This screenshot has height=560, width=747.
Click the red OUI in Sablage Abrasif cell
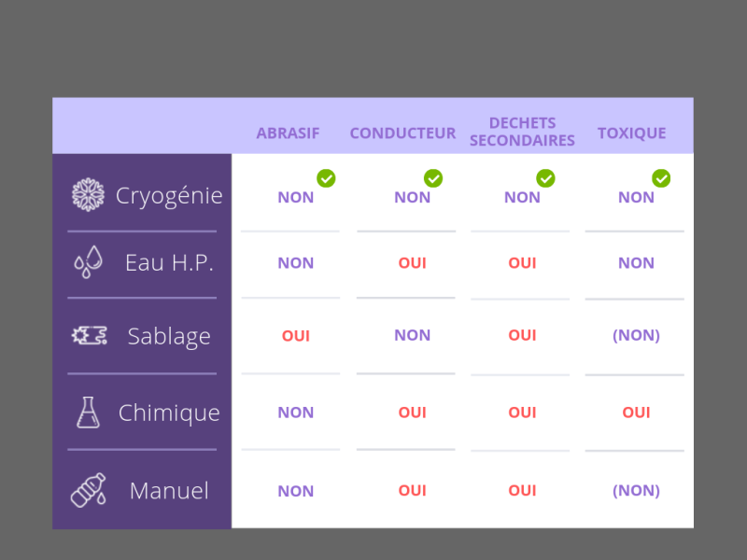click(296, 336)
